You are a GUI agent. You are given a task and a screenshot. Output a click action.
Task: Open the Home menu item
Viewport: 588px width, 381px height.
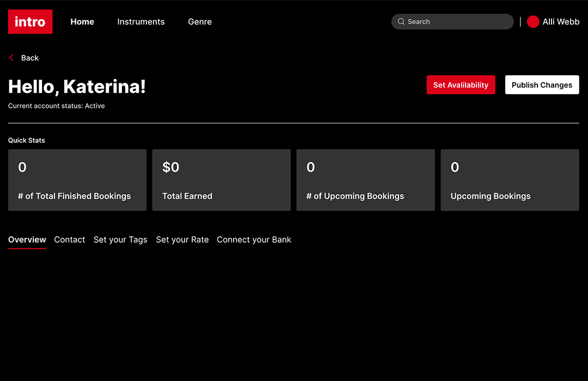click(x=82, y=22)
